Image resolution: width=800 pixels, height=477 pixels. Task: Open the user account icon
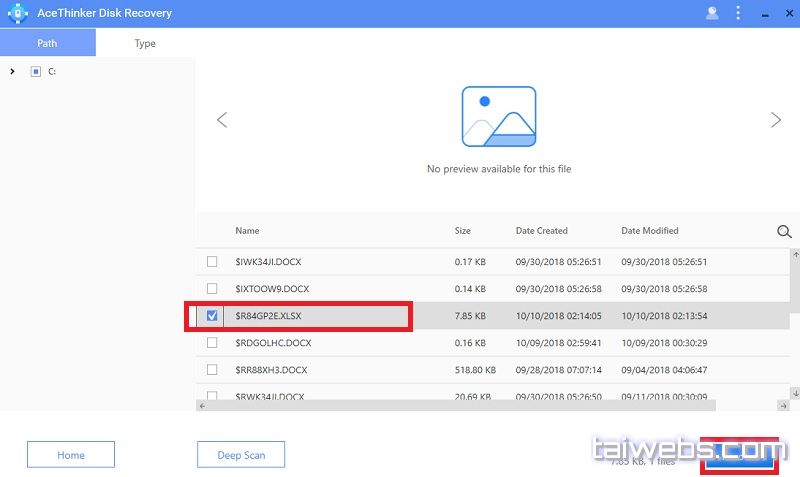point(712,13)
